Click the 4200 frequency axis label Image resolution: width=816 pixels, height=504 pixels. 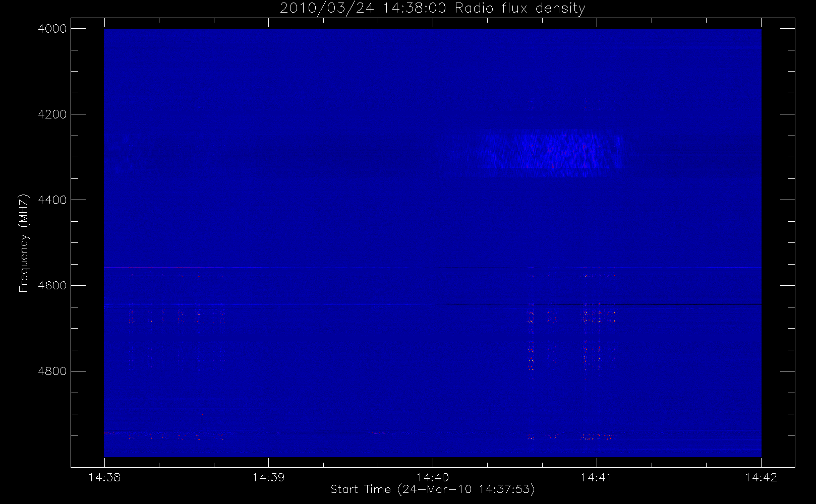click(x=52, y=114)
